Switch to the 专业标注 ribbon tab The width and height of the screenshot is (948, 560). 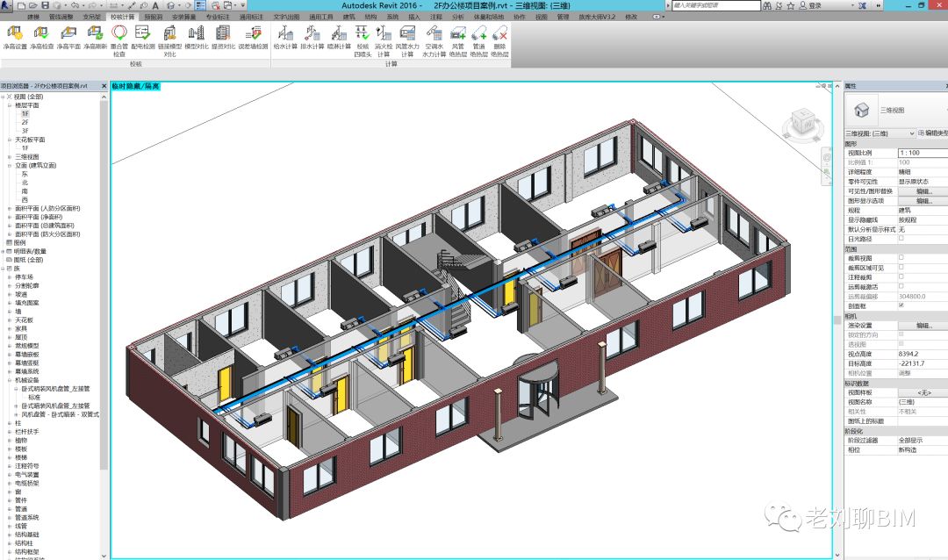pyautogui.click(x=218, y=17)
